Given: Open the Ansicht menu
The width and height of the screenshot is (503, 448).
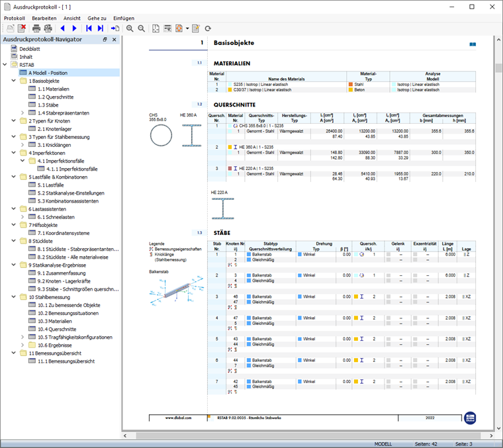Looking at the screenshot, I should pos(72,19).
